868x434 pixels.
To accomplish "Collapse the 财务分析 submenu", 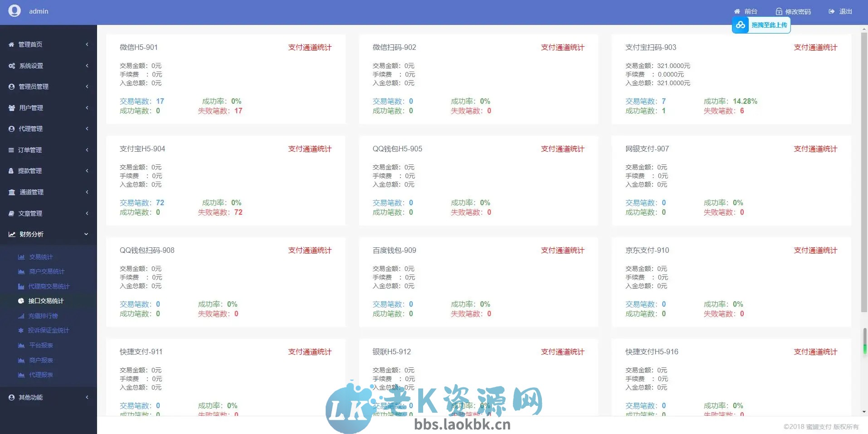I will click(x=86, y=234).
